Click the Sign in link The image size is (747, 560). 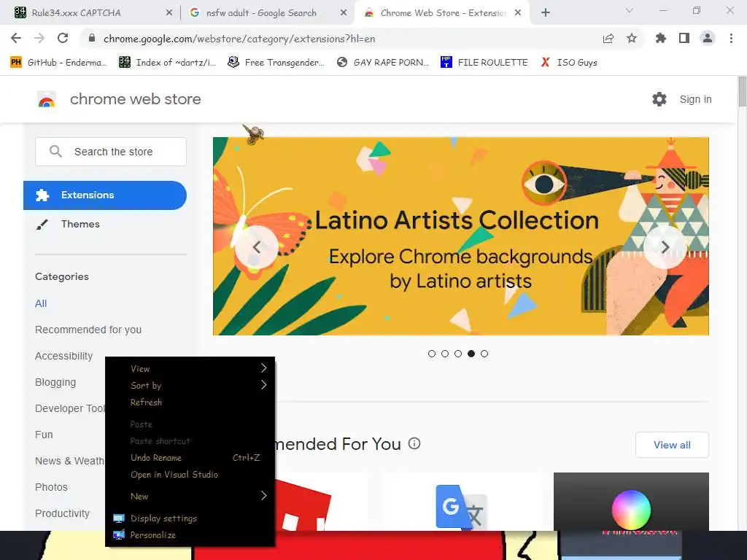(x=695, y=99)
